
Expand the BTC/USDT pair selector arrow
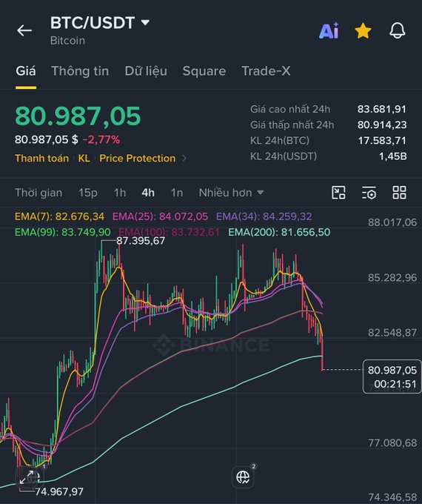pos(145,22)
